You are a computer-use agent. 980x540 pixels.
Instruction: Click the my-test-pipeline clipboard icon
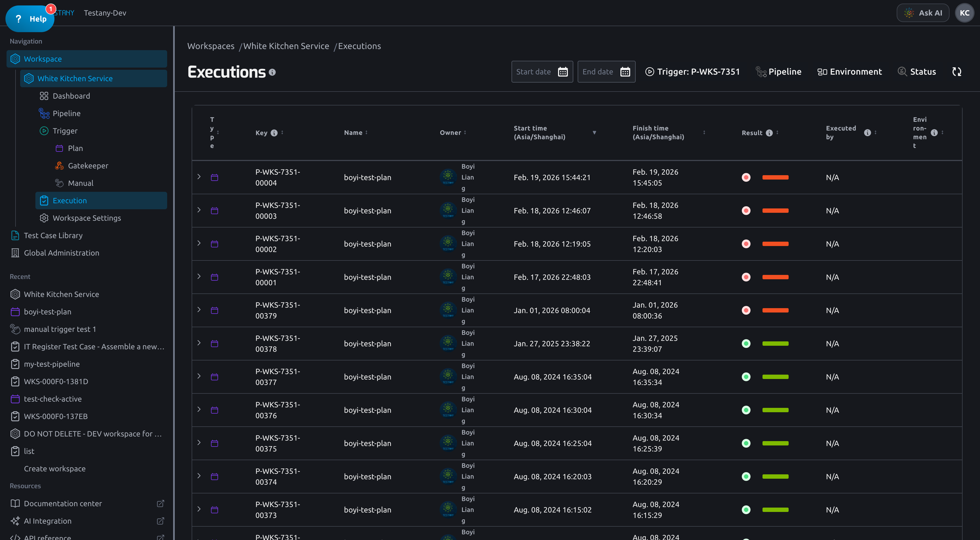(15, 364)
